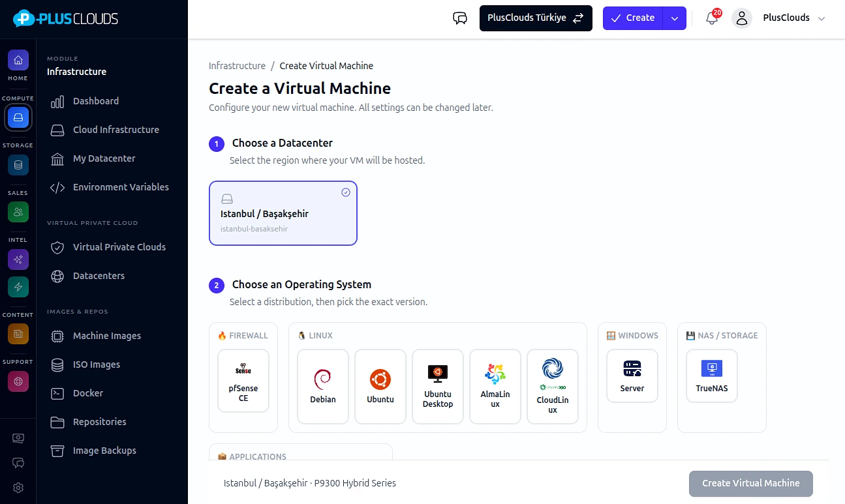The width and height of the screenshot is (845, 504).
Task: Choose the Debian distribution tile
Action: (x=323, y=387)
